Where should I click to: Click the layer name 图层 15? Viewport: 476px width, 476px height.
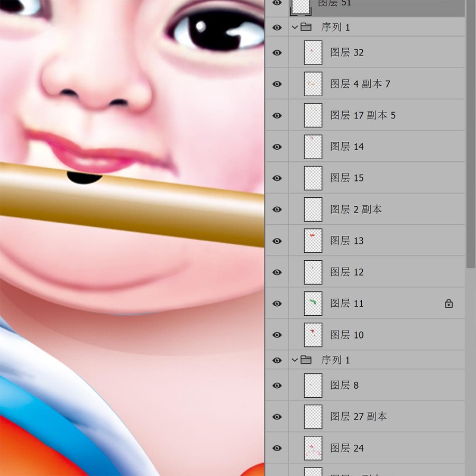coord(346,178)
